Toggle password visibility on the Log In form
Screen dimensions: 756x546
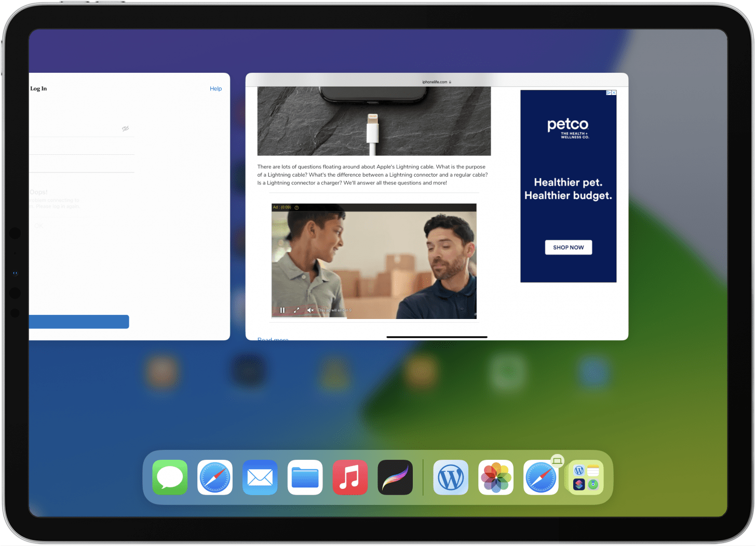[125, 128]
